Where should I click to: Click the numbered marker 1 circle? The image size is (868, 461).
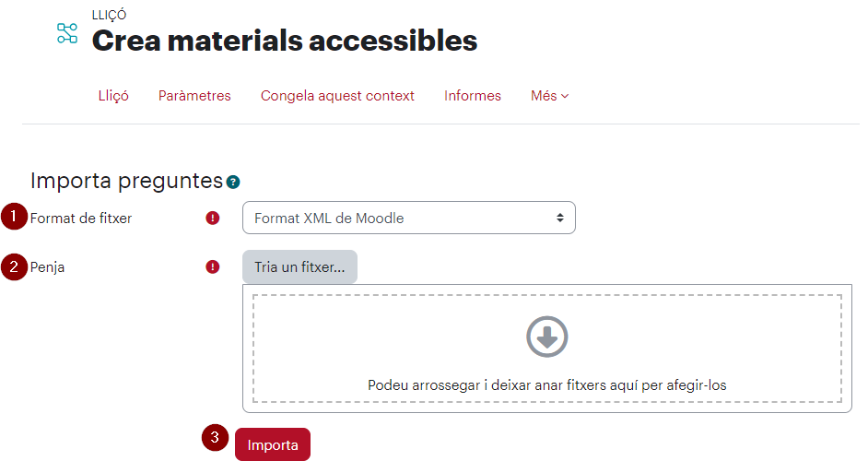(x=14, y=217)
